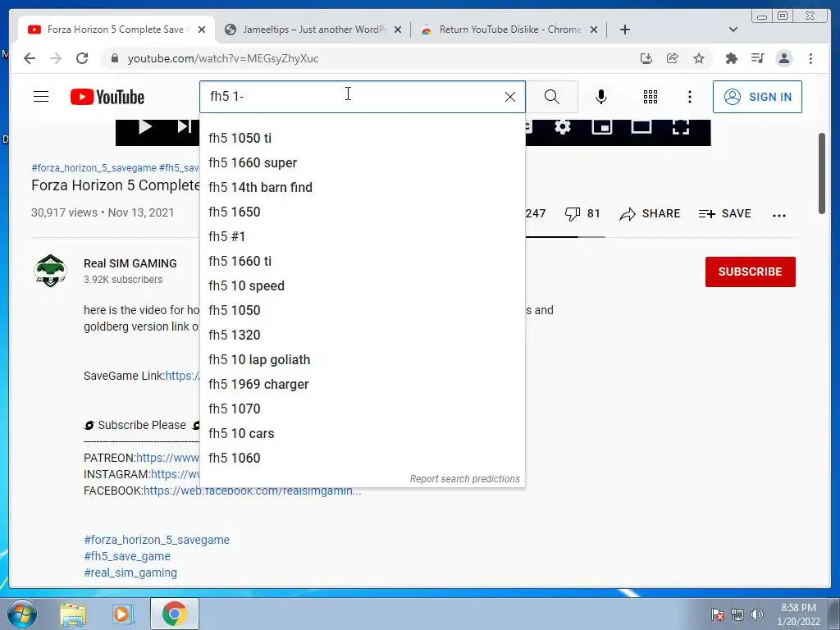
Task: Expand the tab search dropdown
Action: tap(733, 30)
